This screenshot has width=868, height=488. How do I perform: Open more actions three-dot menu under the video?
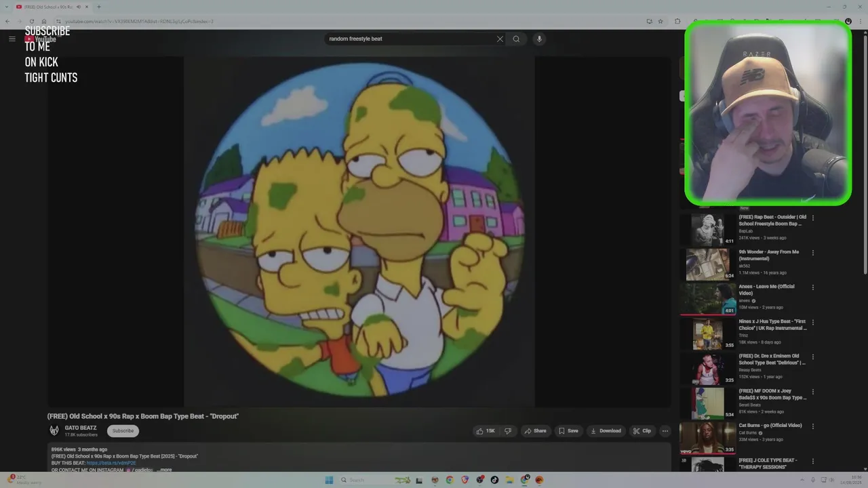click(x=665, y=430)
